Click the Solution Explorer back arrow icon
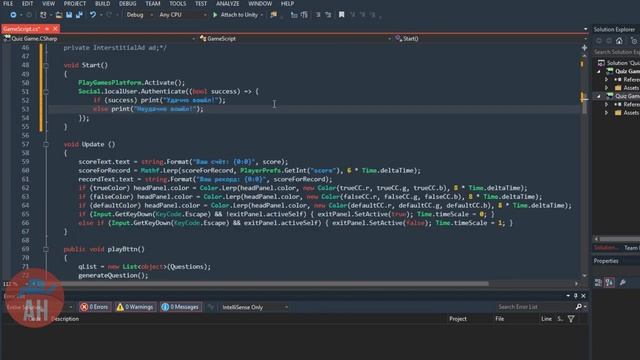640x360 pixels. tap(599, 41)
